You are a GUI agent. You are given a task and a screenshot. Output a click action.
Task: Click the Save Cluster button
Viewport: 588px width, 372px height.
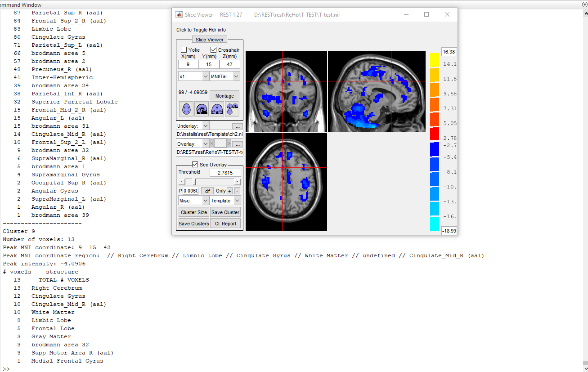pyautogui.click(x=225, y=212)
